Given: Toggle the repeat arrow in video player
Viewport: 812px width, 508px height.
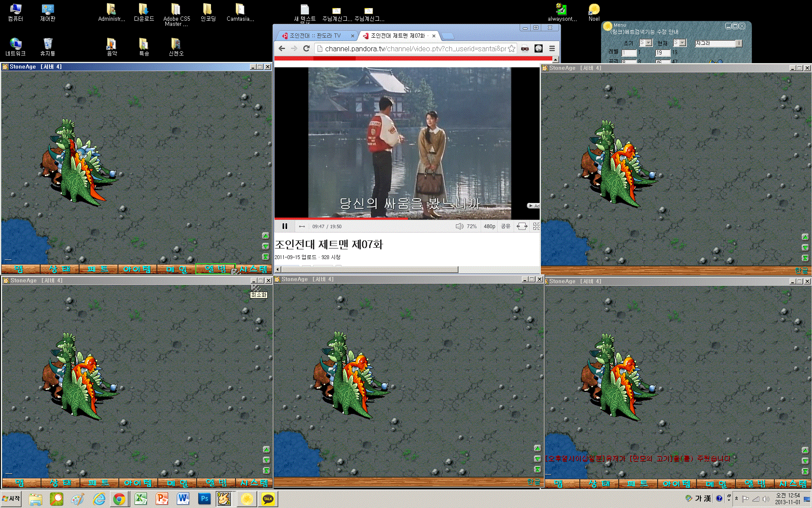Looking at the screenshot, I should pos(302,226).
